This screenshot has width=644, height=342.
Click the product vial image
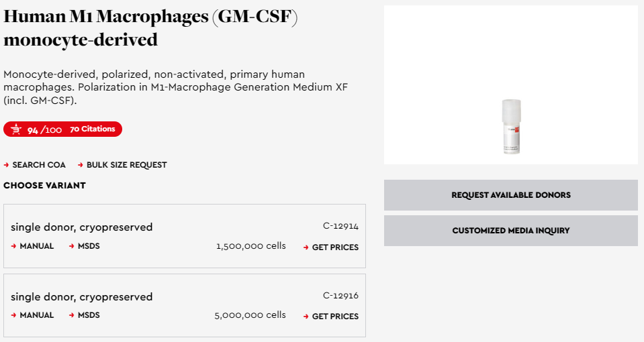[511, 126]
